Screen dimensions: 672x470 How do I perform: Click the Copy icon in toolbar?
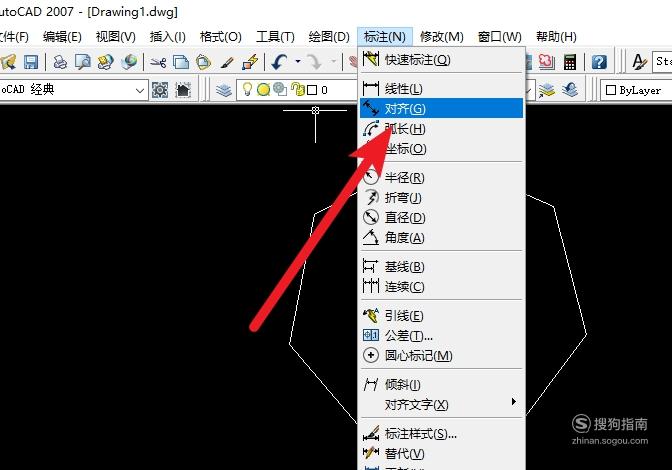click(x=181, y=63)
